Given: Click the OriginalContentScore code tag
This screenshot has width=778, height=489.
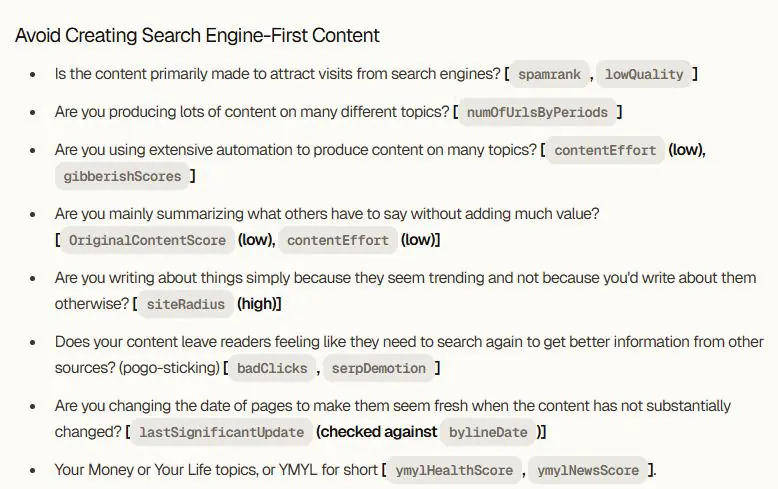Looking at the screenshot, I should click(x=147, y=240).
